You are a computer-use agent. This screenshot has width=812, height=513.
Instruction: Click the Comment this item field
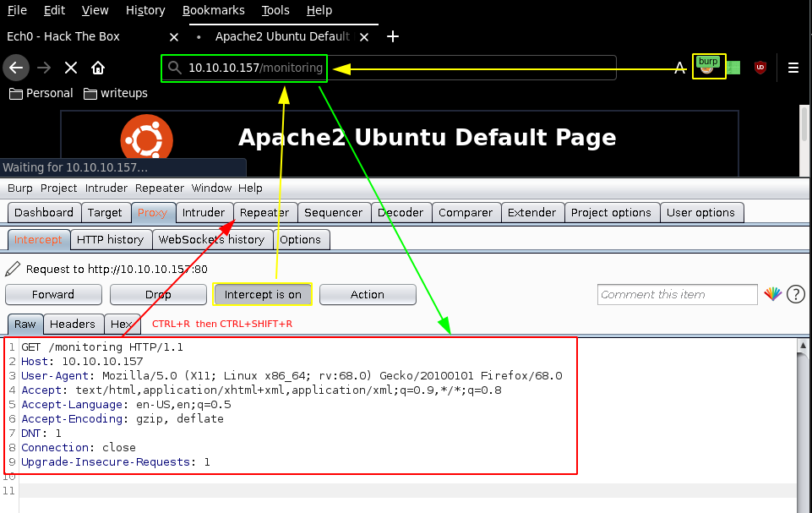point(677,294)
